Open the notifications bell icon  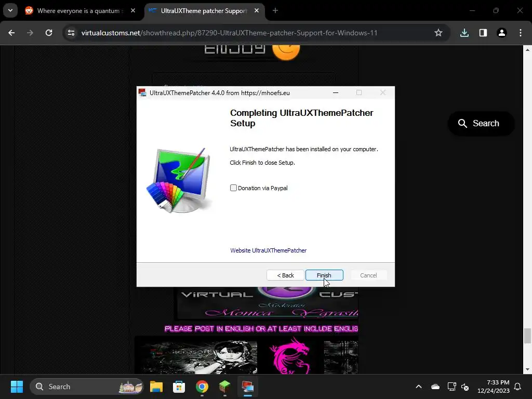click(x=518, y=387)
